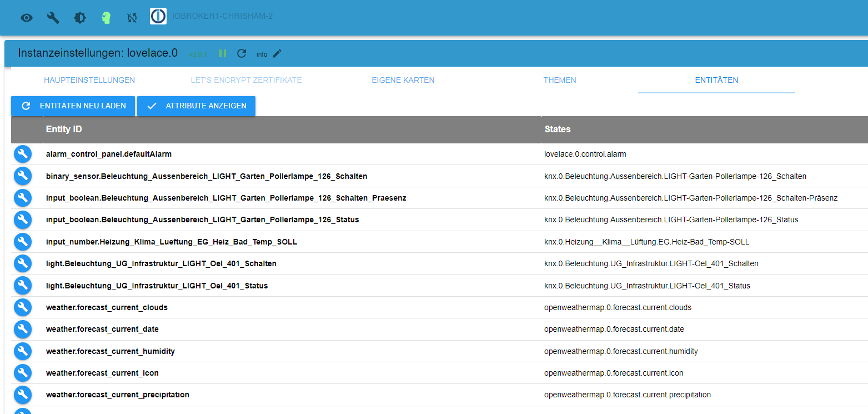Screen dimensions: 868x414
Task: Click wrench icon for alarm_control_panel.defaultAlarm
Action: click(23, 154)
